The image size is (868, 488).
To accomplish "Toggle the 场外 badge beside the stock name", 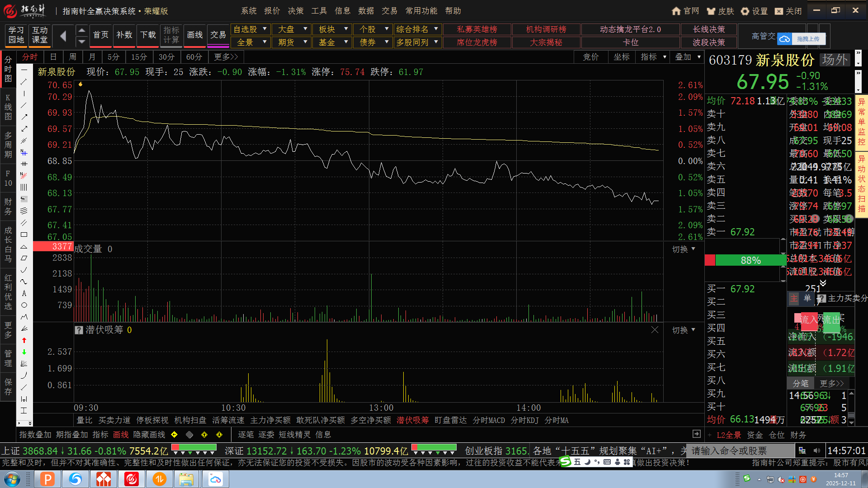I will tap(835, 60).
